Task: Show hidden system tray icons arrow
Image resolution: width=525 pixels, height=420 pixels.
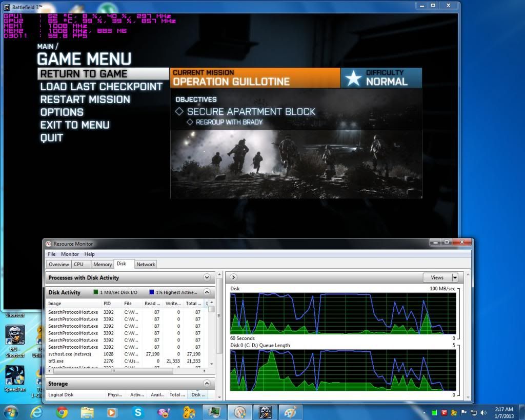Action: pyautogui.click(x=424, y=413)
